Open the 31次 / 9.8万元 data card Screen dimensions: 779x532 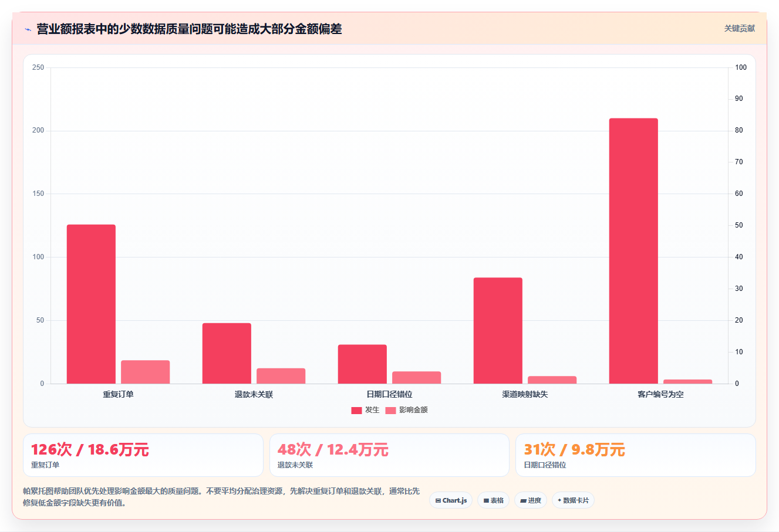[x=635, y=455]
